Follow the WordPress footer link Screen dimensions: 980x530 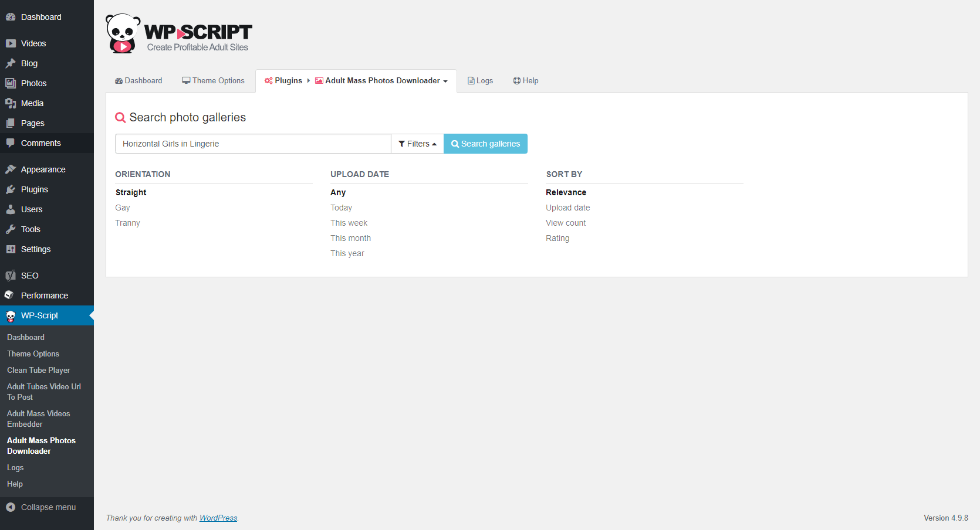click(x=218, y=518)
